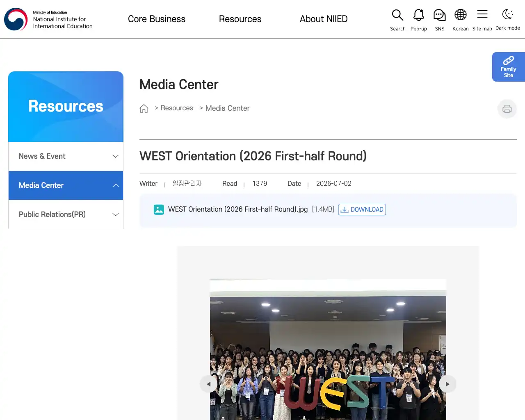Click the jpg attachment image icon

coord(159,210)
